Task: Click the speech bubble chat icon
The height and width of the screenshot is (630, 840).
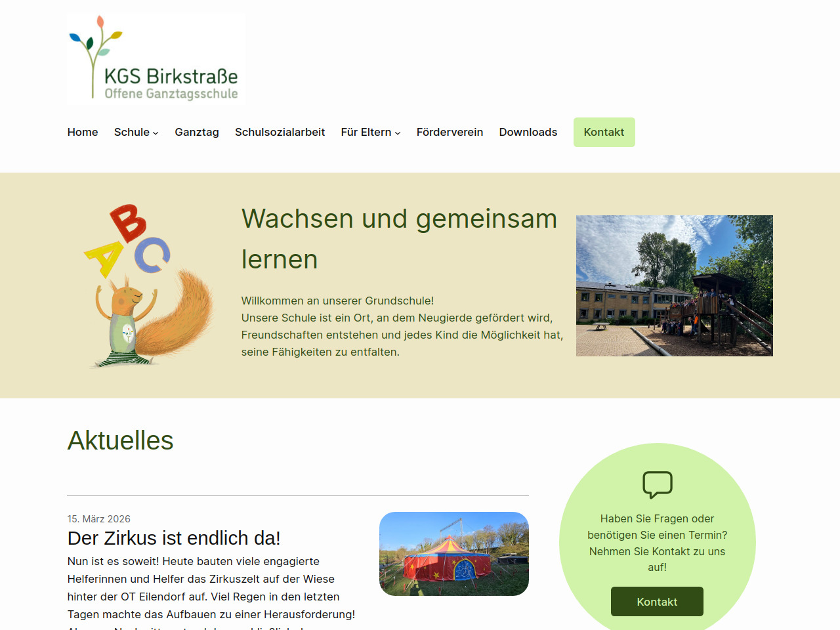Action: click(657, 485)
